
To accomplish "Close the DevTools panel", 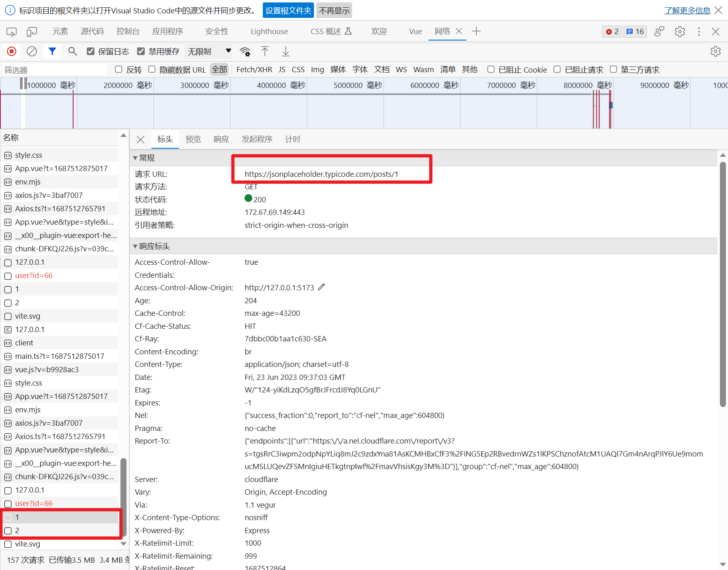I will coord(715,32).
